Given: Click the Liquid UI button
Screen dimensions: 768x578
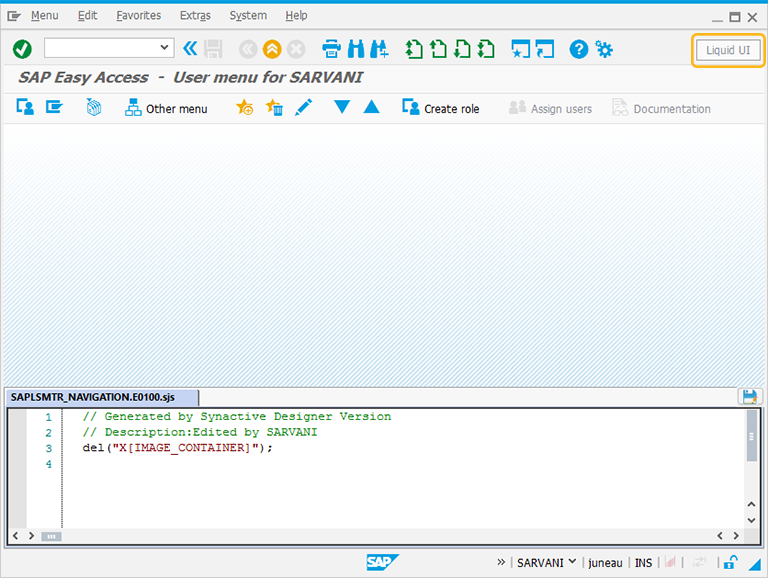Looking at the screenshot, I should click(728, 50).
